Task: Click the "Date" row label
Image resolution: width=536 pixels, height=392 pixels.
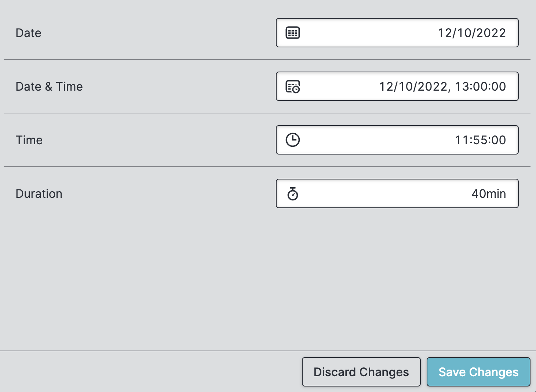Action: [28, 33]
